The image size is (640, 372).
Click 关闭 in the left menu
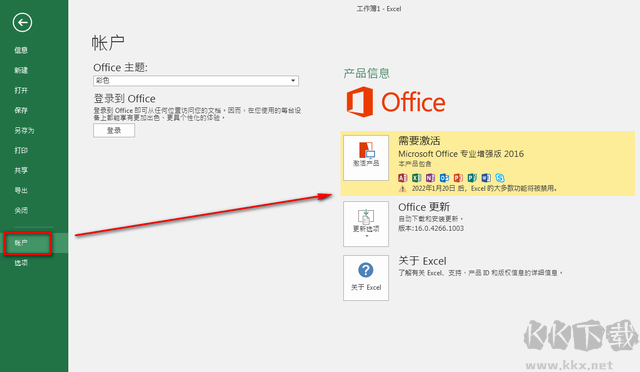(21, 210)
